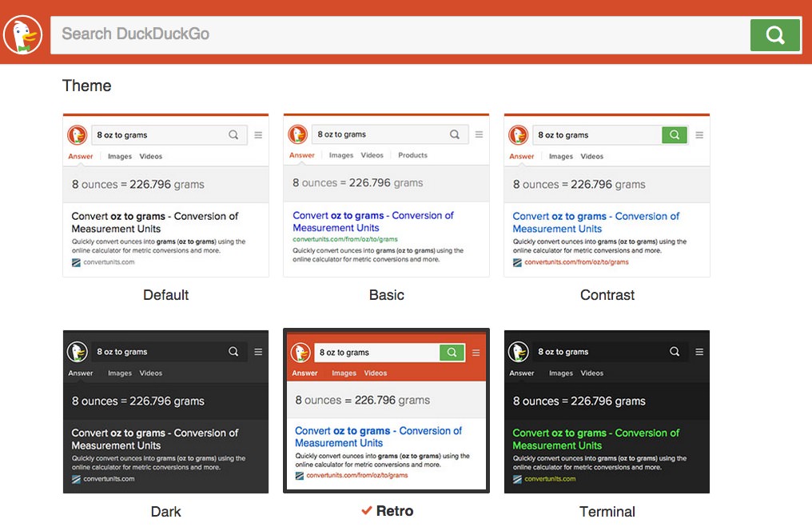
Task: Click the red checkmark beside Retro
Action: [x=367, y=510]
